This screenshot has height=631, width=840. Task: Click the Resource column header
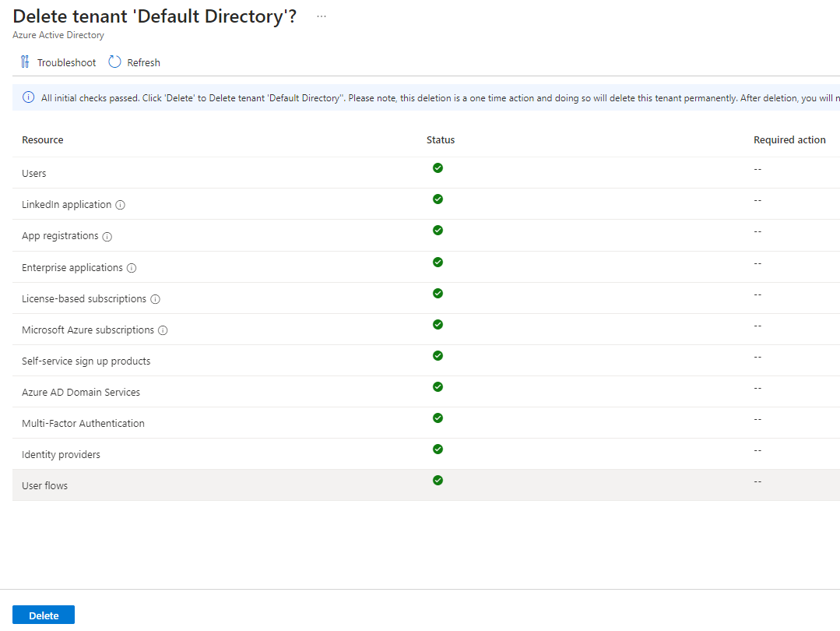click(42, 139)
